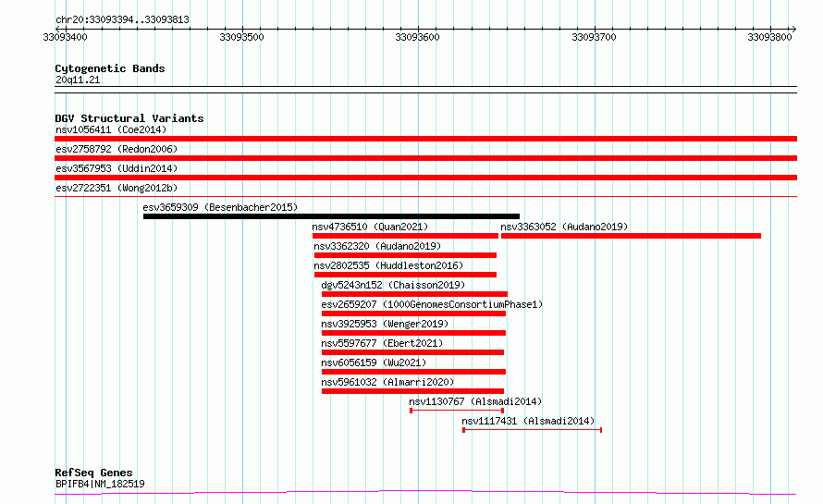Viewport: 823px width, 504px height.
Task: Open the BPIFB4|NM_182519 gene label
Action: 100,484
